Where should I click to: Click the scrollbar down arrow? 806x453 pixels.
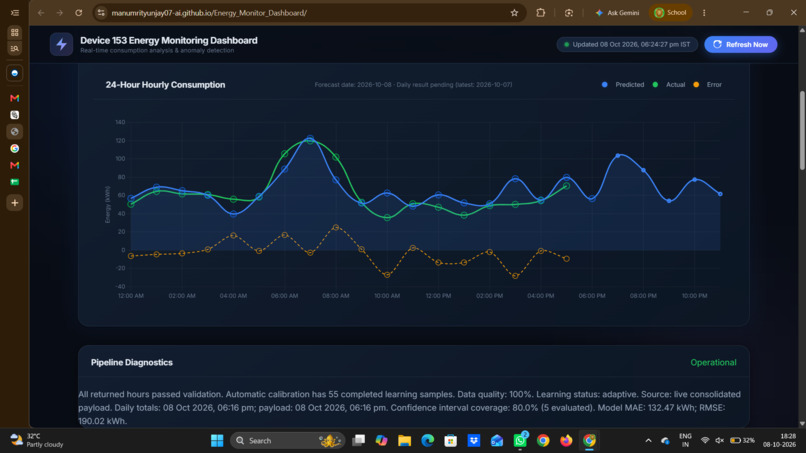pos(802,423)
